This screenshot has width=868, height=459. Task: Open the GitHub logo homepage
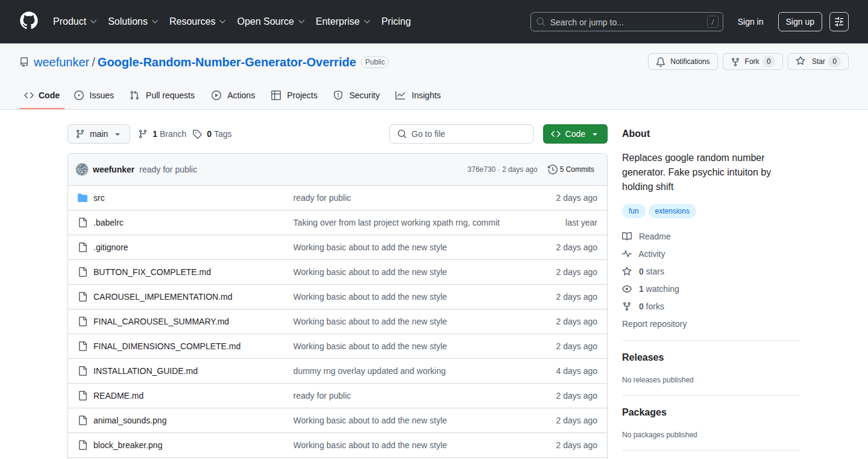pos(29,21)
